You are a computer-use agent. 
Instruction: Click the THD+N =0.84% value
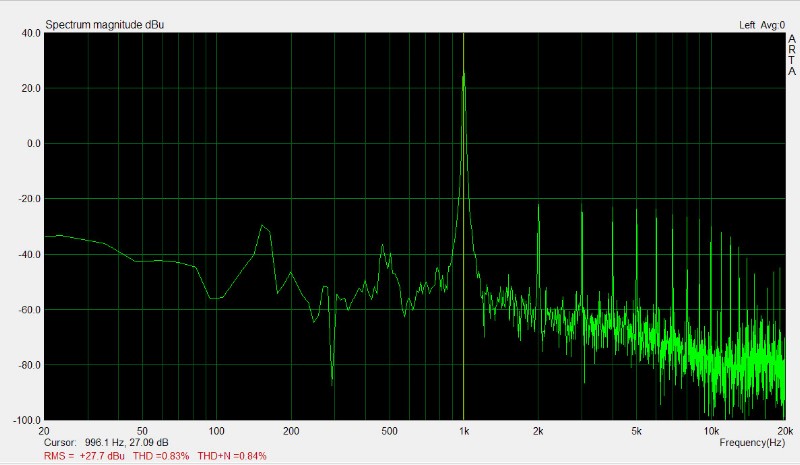coord(232,456)
